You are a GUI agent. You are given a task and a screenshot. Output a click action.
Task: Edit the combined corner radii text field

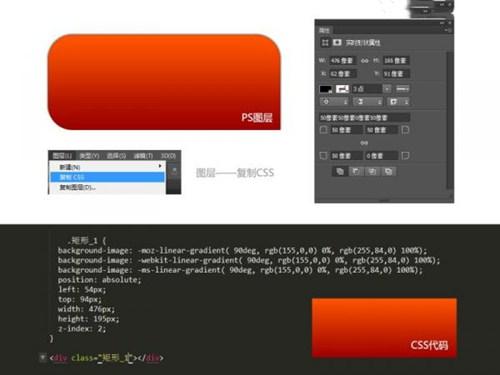coord(364,117)
